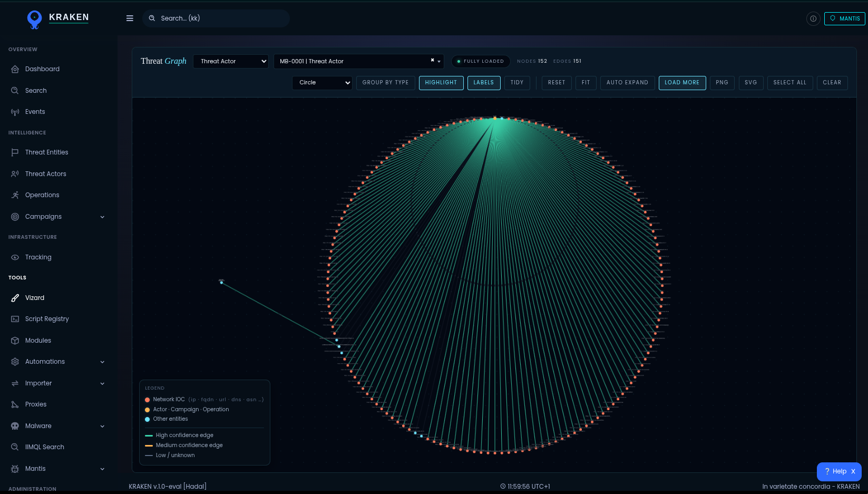Click the Threat Entities flag icon
This screenshot has height=494, width=868.
click(x=15, y=152)
